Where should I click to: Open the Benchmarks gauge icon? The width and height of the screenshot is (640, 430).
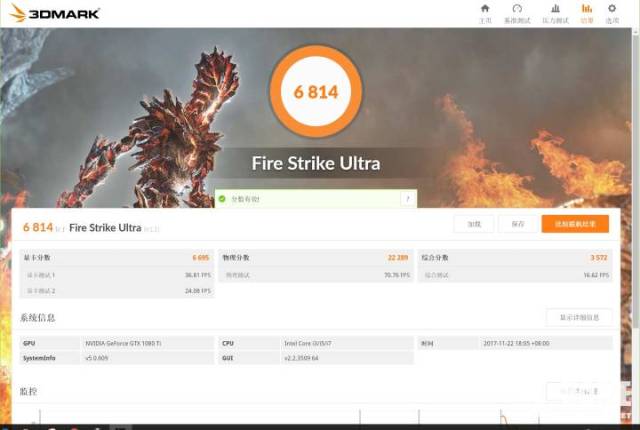pyautogui.click(x=517, y=9)
